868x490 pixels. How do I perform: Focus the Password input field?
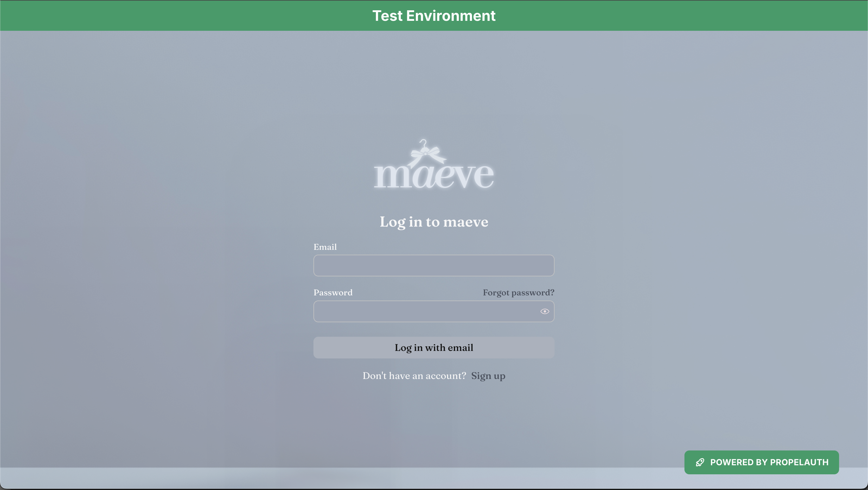click(425, 311)
